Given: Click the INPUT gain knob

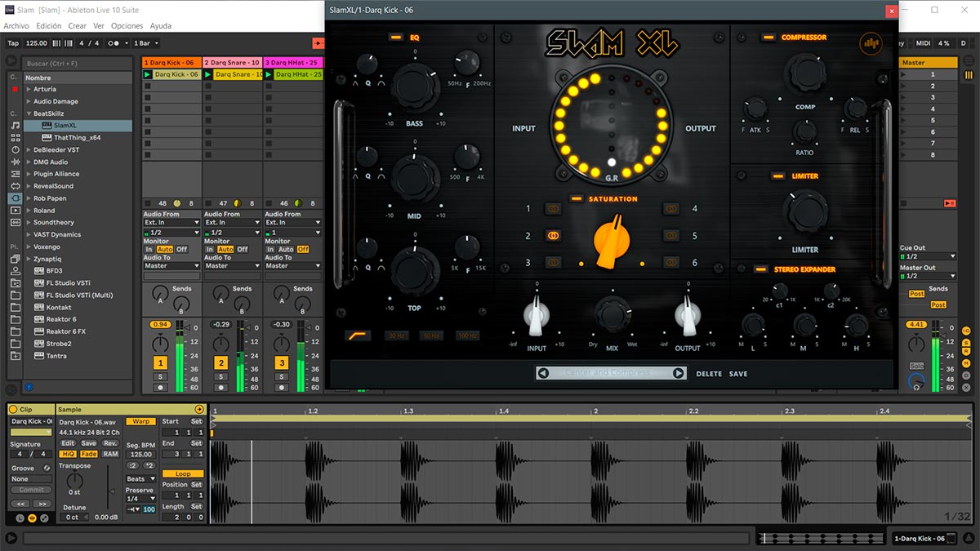Looking at the screenshot, I should (536, 315).
